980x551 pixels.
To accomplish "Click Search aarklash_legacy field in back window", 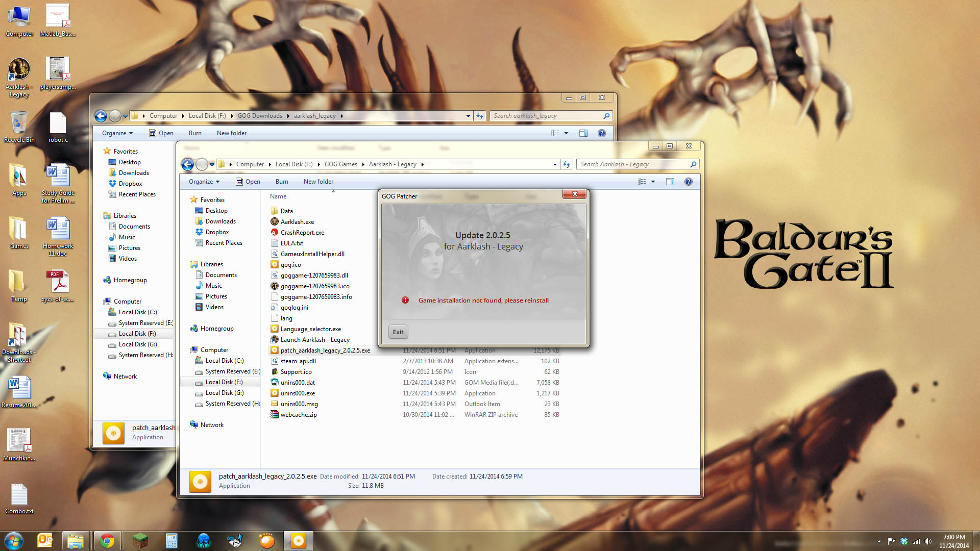I will [550, 116].
